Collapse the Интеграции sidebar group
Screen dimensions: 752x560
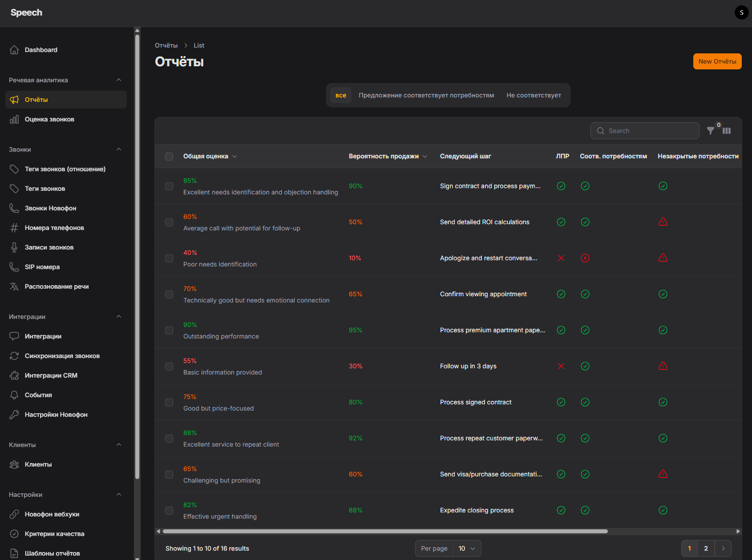click(119, 317)
